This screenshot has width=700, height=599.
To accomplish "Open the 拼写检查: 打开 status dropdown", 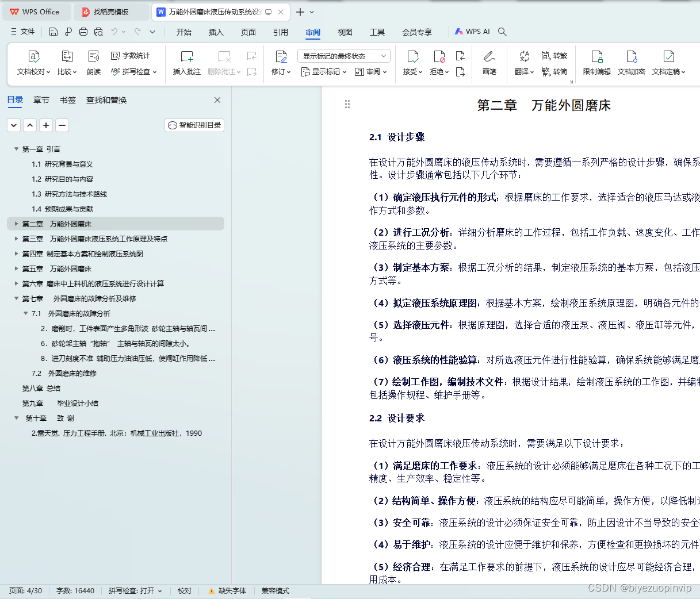I will pos(135,591).
